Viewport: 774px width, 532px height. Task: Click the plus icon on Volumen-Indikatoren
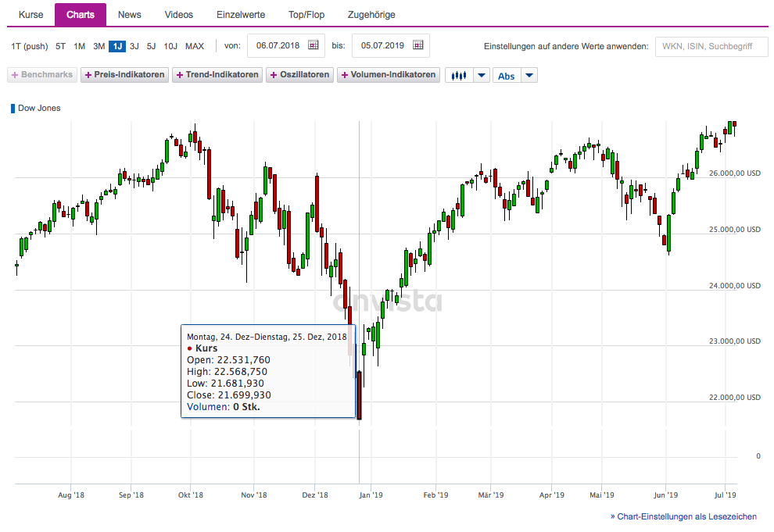coord(345,76)
